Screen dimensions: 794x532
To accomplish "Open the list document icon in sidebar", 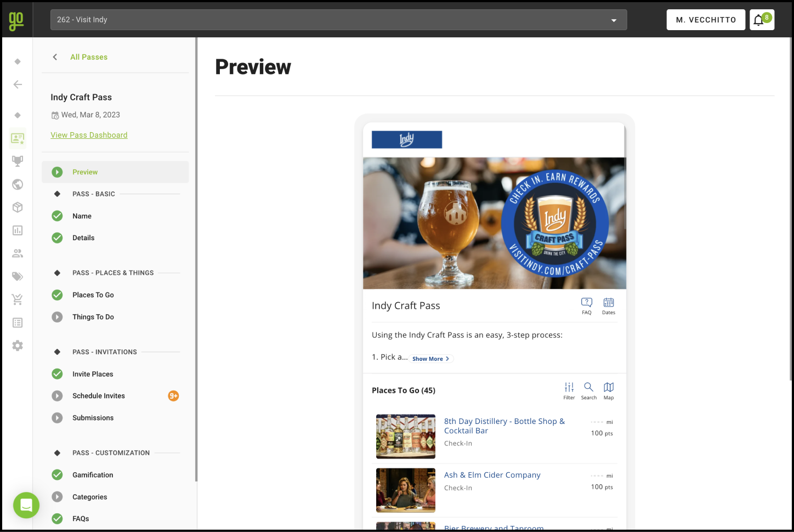I will (x=18, y=322).
